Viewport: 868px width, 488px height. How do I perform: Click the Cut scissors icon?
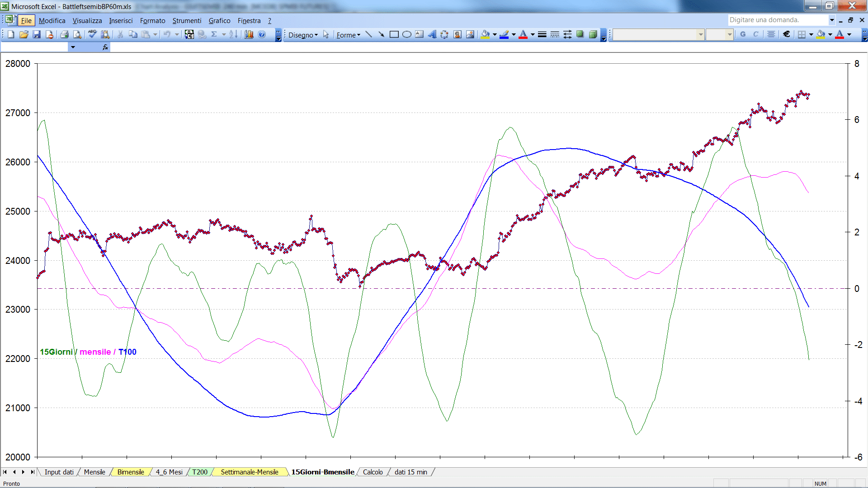click(x=120, y=34)
